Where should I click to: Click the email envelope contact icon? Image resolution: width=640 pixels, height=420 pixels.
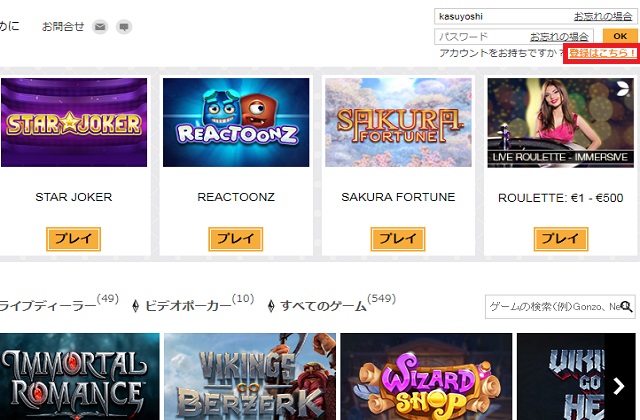tap(100, 27)
